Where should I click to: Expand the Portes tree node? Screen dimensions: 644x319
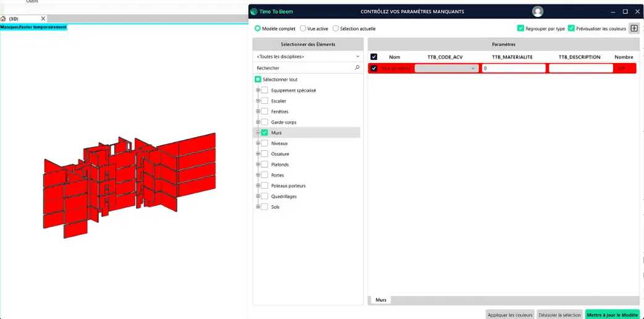click(x=258, y=175)
